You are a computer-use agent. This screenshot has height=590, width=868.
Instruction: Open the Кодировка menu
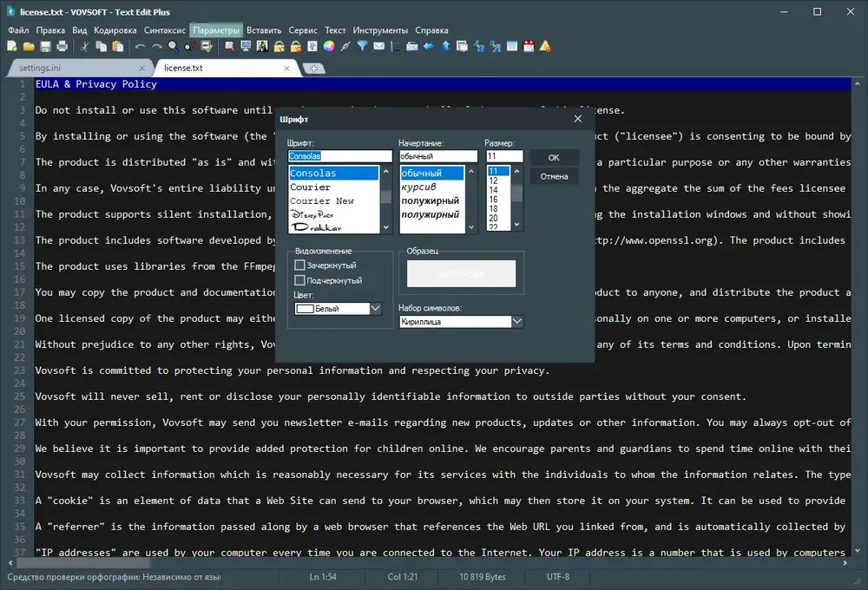click(x=115, y=30)
